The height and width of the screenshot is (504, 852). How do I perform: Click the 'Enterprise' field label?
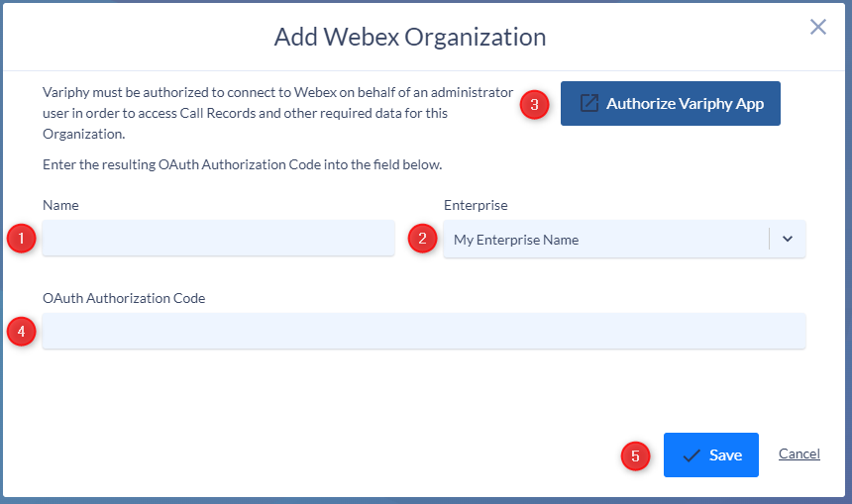[x=476, y=205]
